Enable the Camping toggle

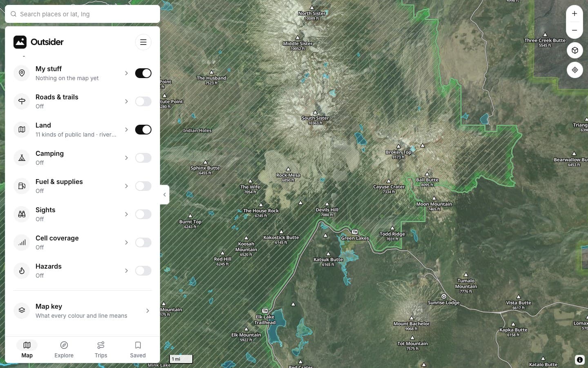pos(143,158)
